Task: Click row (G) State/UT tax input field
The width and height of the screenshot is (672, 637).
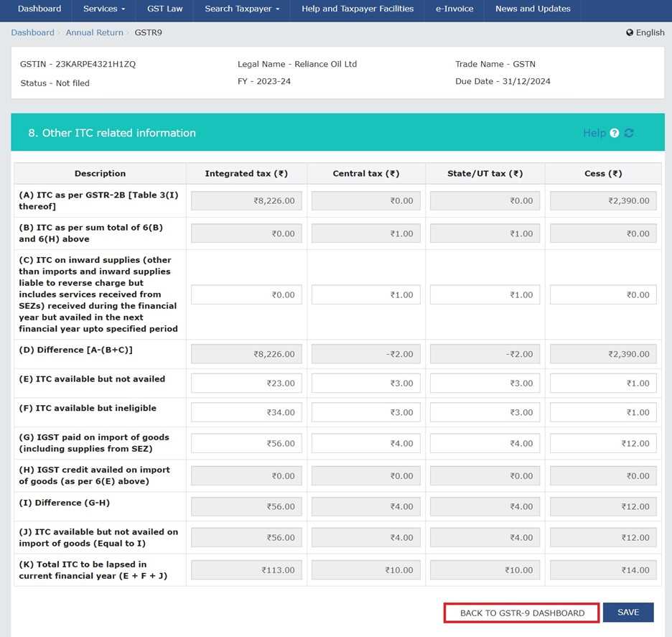Action: click(485, 443)
